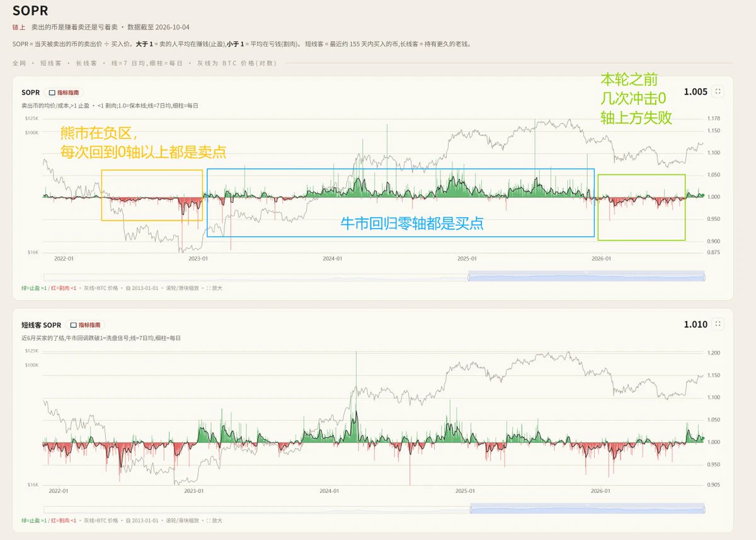
Task: Click the 2025-01 axis label on the 短线客 SOPR chart
Action: coord(464,491)
